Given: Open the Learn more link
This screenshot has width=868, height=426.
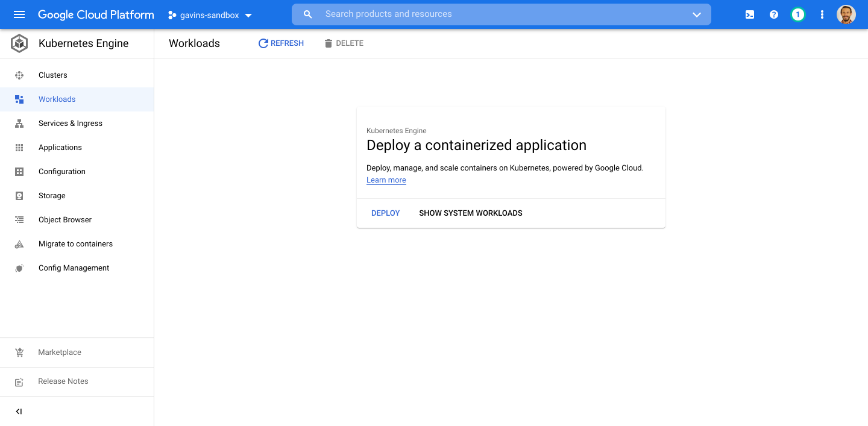Looking at the screenshot, I should click(x=386, y=180).
